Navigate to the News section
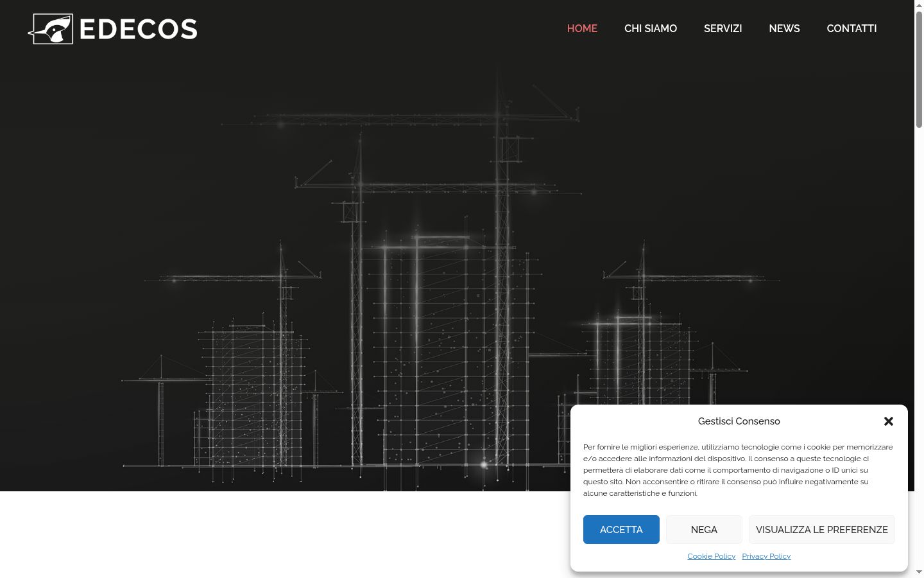Image resolution: width=924 pixels, height=578 pixels. pyautogui.click(x=784, y=28)
